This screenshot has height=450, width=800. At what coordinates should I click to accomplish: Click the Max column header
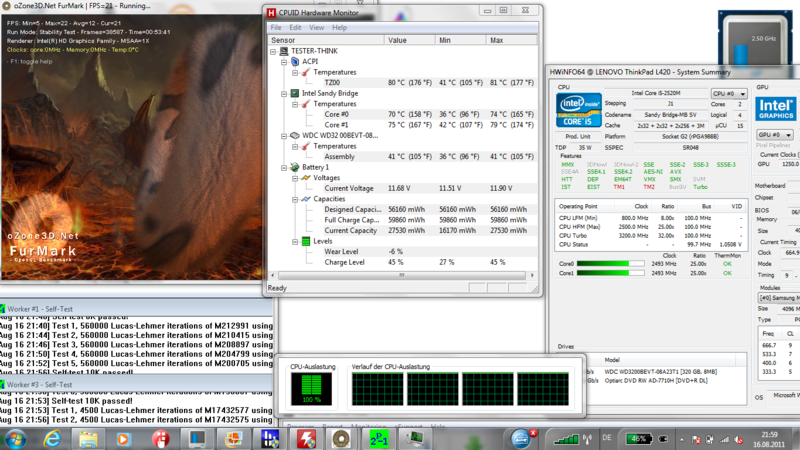coord(512,40)
